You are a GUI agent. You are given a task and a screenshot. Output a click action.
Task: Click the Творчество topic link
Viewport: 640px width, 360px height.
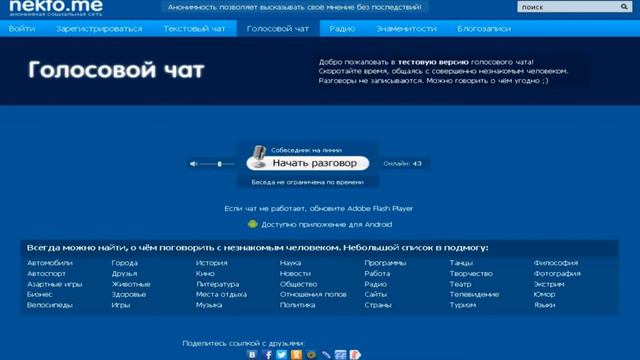point(471,273)
